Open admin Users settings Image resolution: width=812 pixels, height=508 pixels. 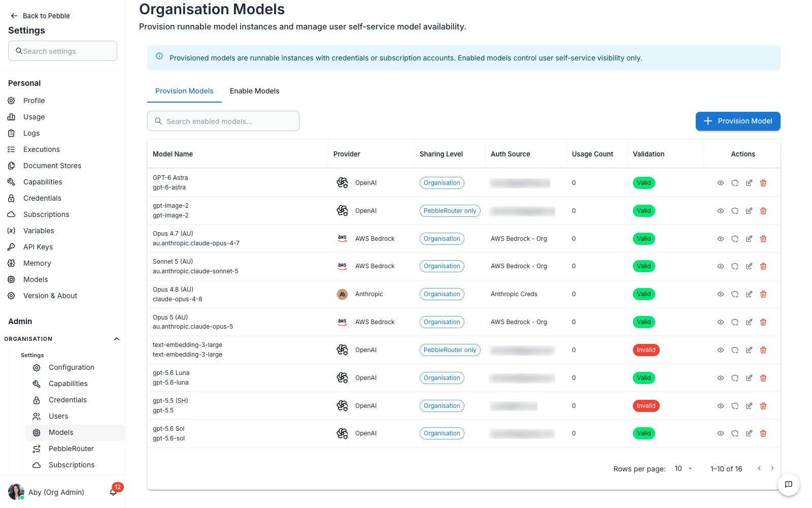[x=75, y=416]
